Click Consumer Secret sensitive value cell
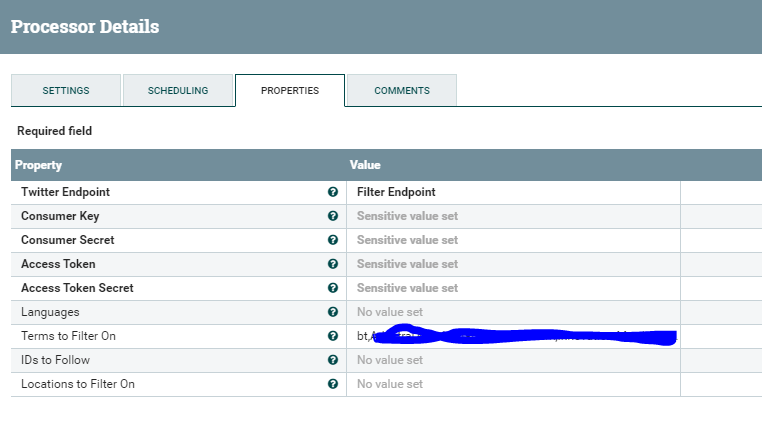 [x=513, y=240]
